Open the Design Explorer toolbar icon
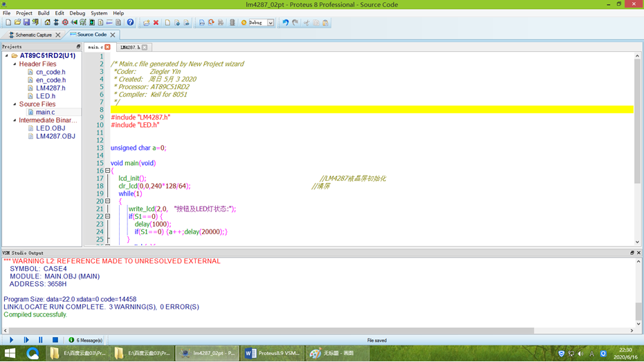The width and height of the screenshot is (644, 362). click(x=92, y=23)
